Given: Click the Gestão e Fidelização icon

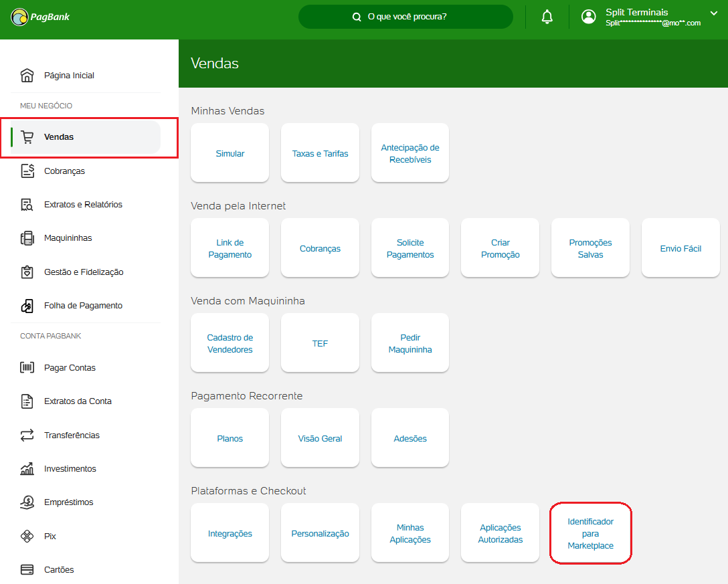Looking at the screenshot, I should pos(27,272).
